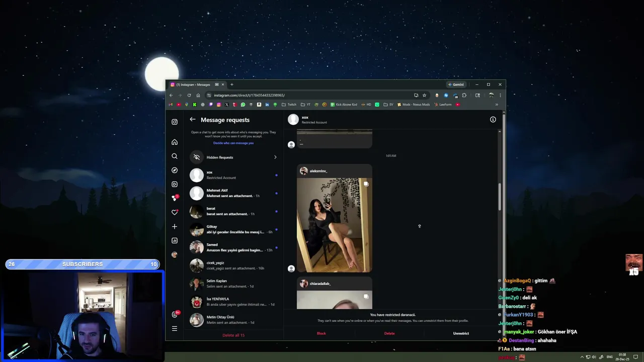Open the Twitch bookmarks folder
The width and height of the screenshot is (644, 362).
click(x=290, y=105)
